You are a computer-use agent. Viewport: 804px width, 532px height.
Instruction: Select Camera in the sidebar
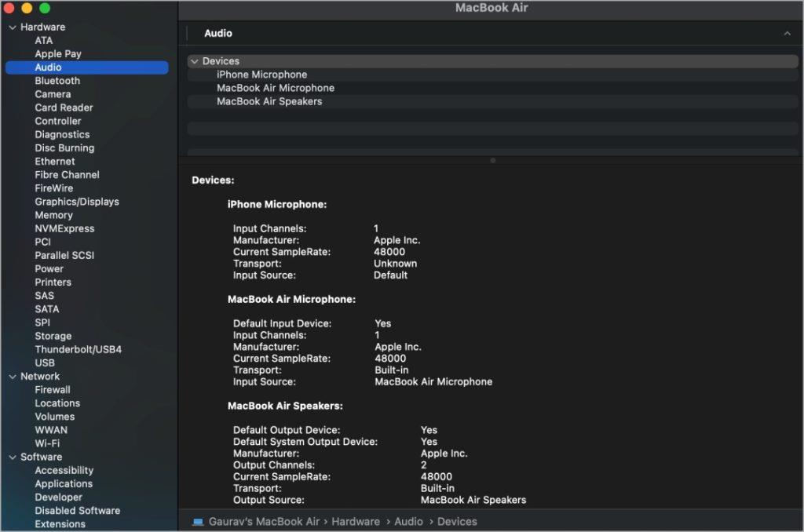[x=53, y=94]
